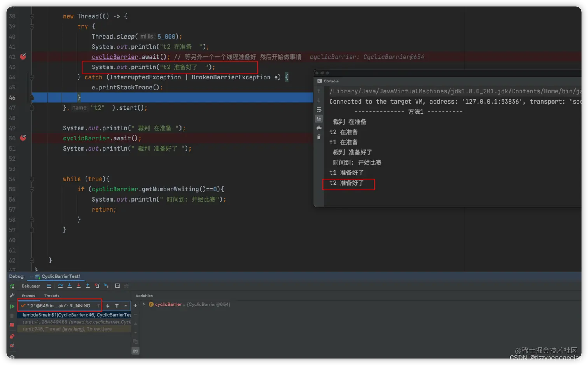
Task: Open the Evaluate Expression calculator icon
Action: pos(117,286)
